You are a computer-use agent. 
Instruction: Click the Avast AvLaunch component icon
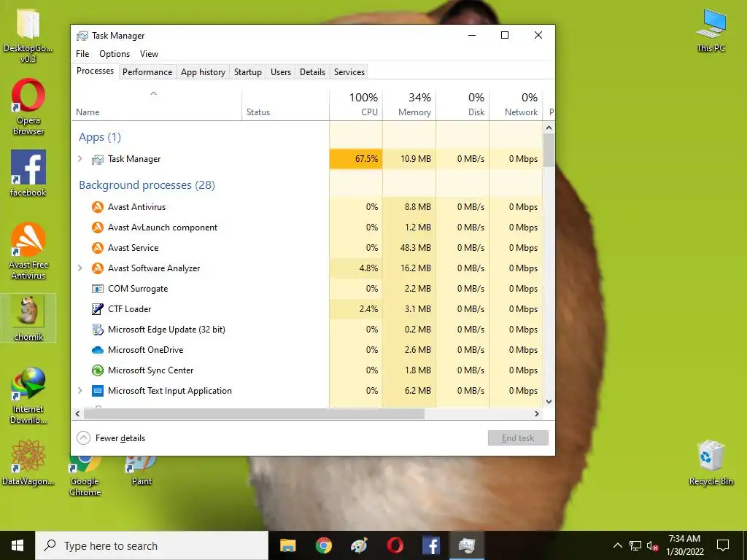click(x=98, y=227)
